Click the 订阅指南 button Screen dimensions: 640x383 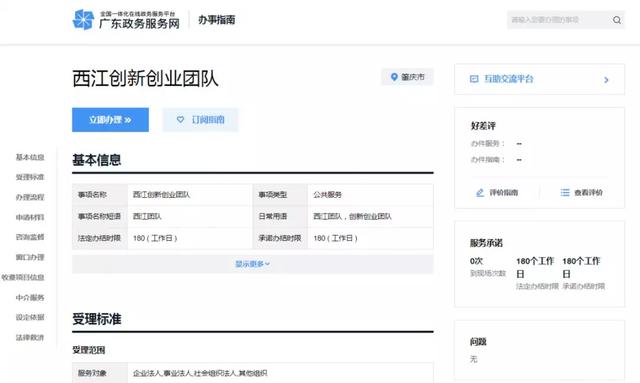coord(200,120)
